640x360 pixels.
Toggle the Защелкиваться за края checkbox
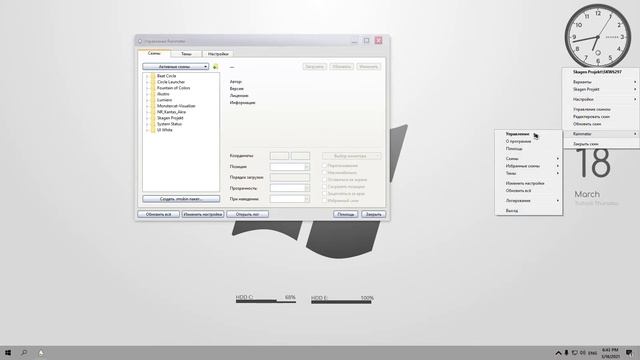tap(324, 193)
